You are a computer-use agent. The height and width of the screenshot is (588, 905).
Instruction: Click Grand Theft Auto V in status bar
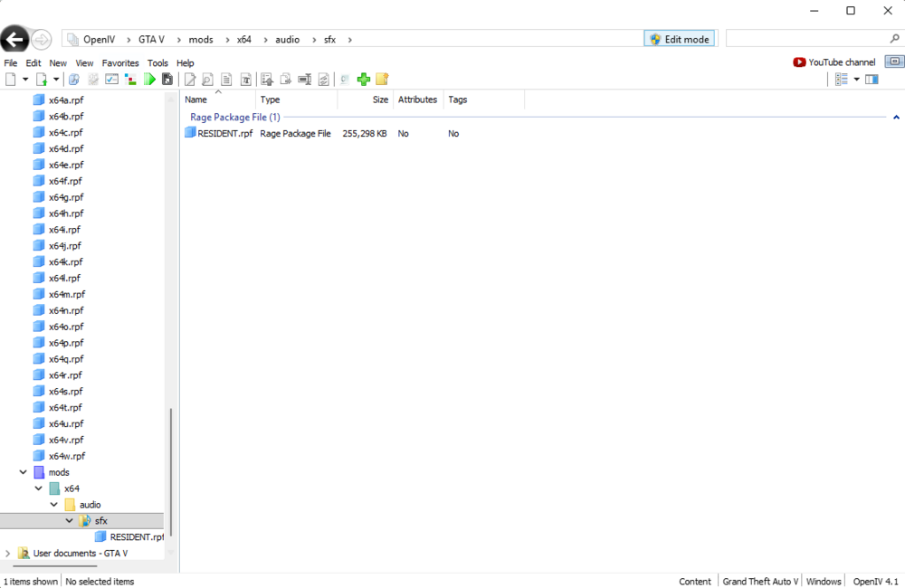pyautogui.click(x=760, y=581)
